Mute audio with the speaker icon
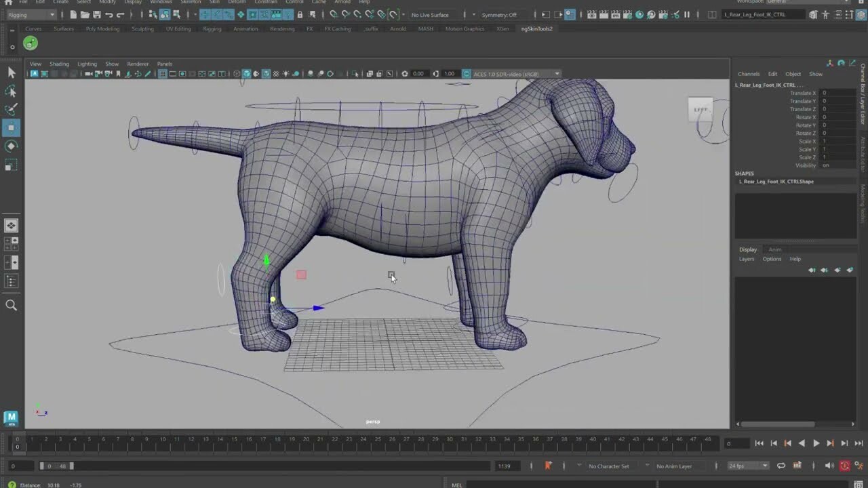Viewport: 868px width, 488px height. 830,466
